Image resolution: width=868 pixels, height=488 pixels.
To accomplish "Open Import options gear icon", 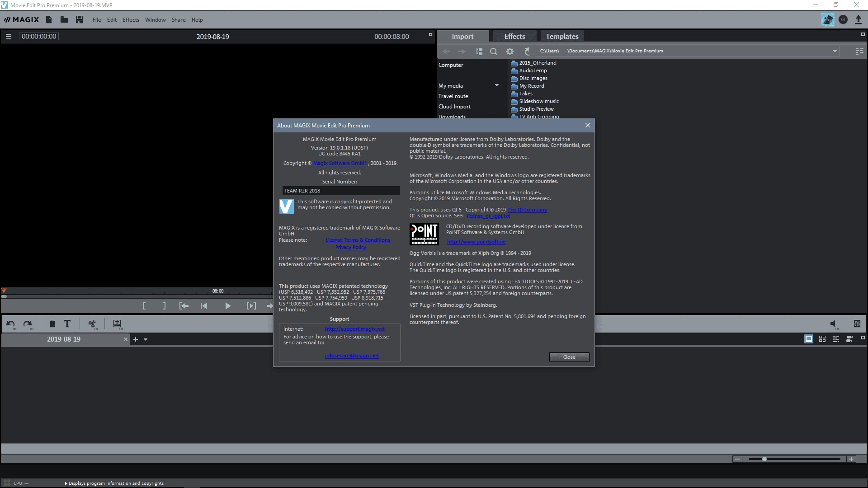I will [x=510, y=52].
